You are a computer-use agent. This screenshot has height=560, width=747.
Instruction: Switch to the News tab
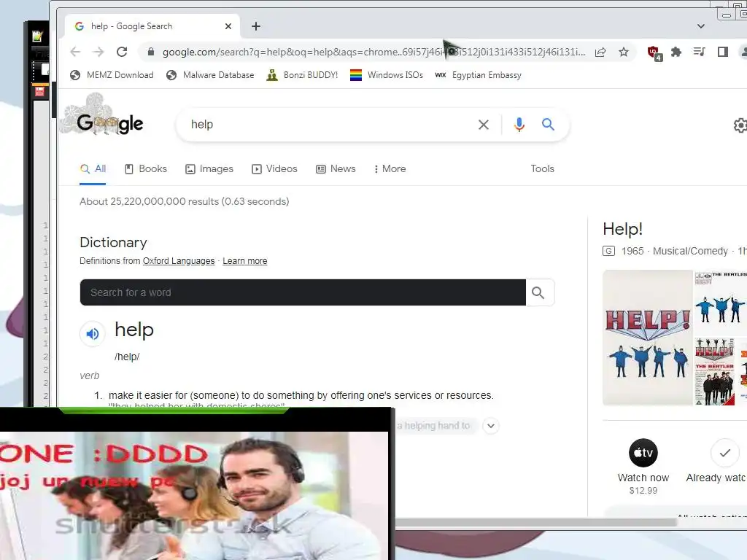336,169
